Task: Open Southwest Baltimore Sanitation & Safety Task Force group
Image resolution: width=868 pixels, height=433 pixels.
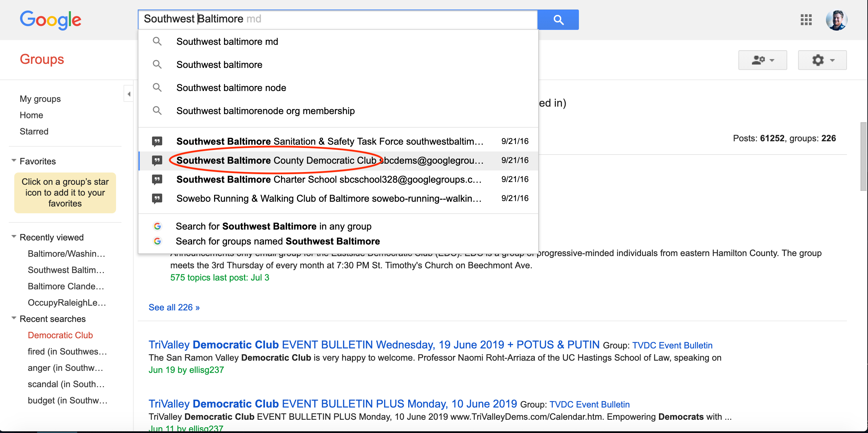Action: [x=338, y=141]
